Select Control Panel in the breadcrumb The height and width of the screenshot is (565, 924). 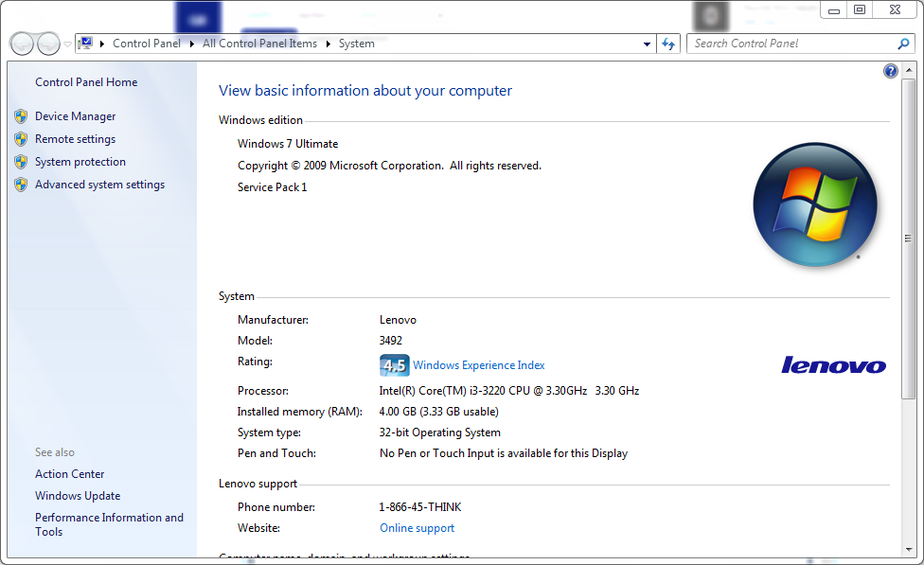(147, 44)
